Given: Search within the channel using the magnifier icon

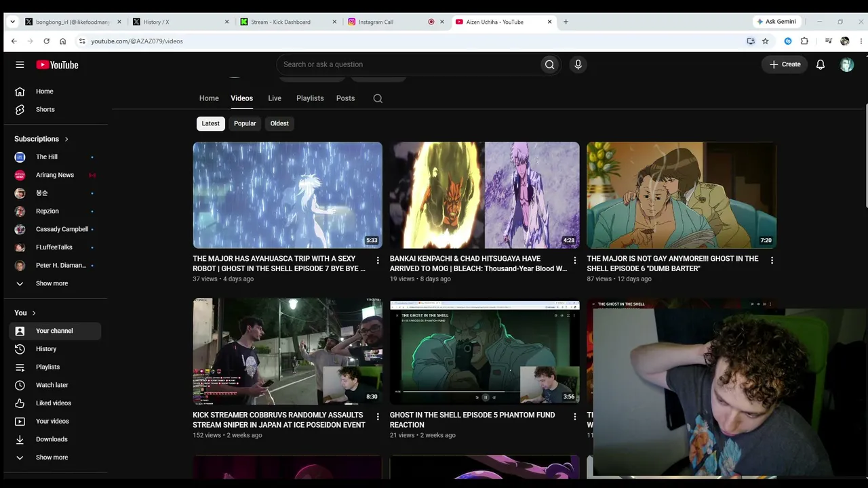Looking at the screenshot, I should click(378, 98).
